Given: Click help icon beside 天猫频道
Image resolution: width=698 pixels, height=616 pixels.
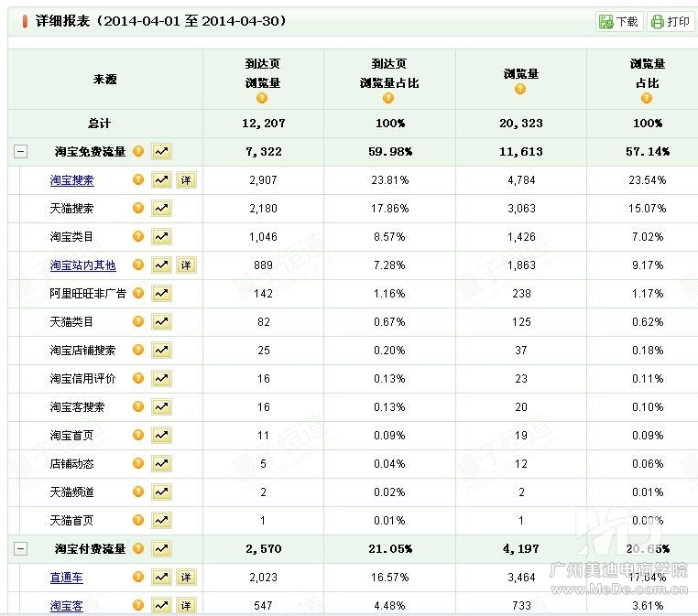Looking at the screenshot, I should tap(138, 492).
